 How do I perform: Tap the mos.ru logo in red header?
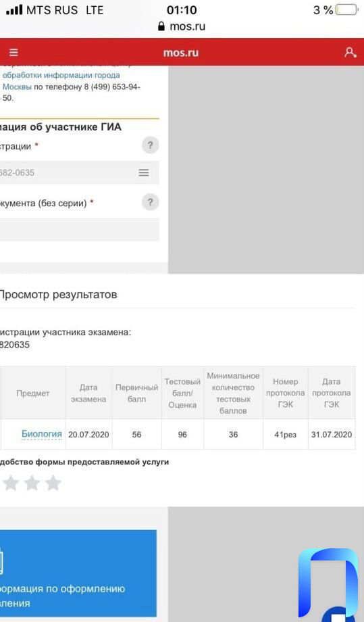click(181, 53)
